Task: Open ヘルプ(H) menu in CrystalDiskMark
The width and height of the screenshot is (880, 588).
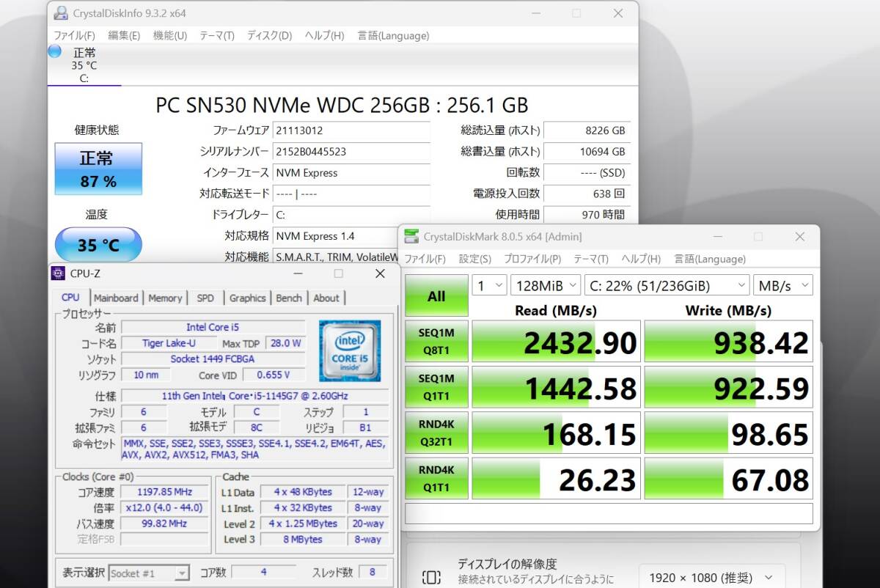Action: (641, 259)
